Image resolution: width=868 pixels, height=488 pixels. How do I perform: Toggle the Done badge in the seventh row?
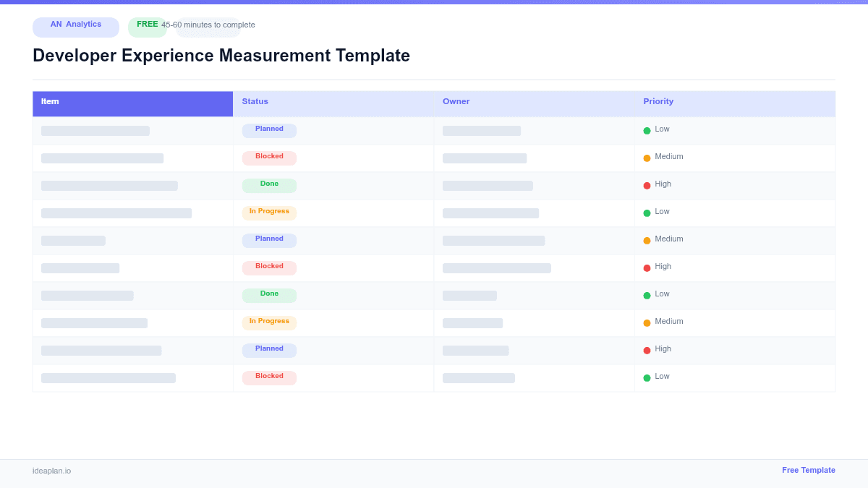pyautogui.click(x=269, y=294)
